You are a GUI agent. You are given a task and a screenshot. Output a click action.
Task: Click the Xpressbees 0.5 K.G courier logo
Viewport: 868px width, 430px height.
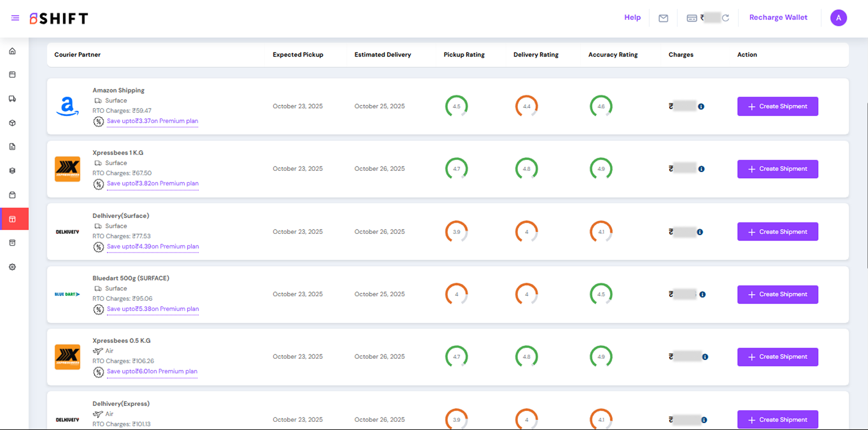click(67, 357)
